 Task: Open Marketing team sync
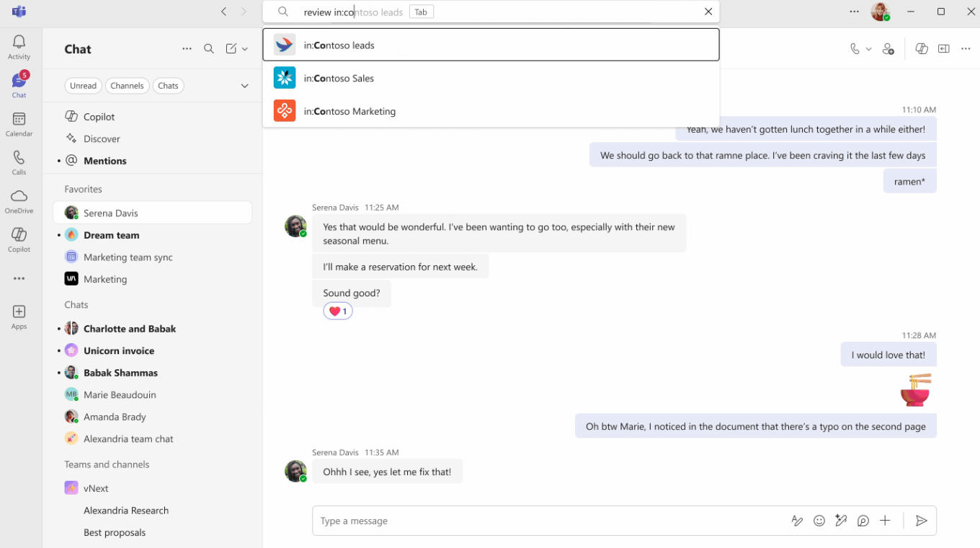(152, 257)
